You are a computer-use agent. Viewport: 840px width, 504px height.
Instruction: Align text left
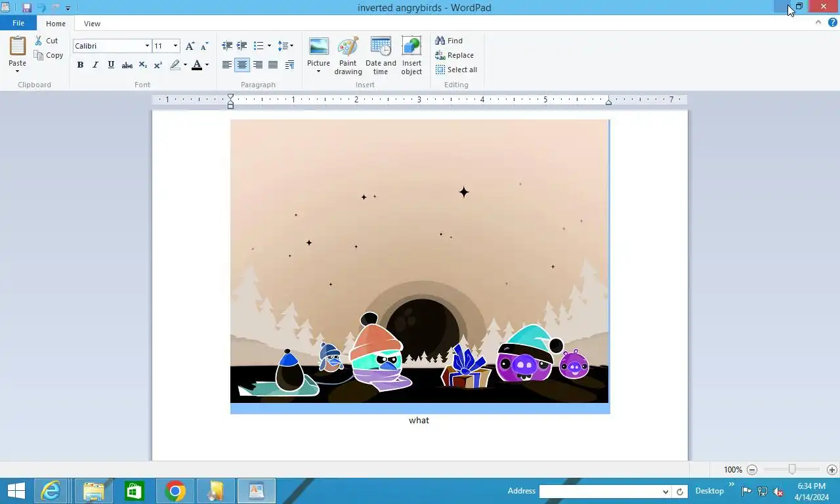pos(227,65)
